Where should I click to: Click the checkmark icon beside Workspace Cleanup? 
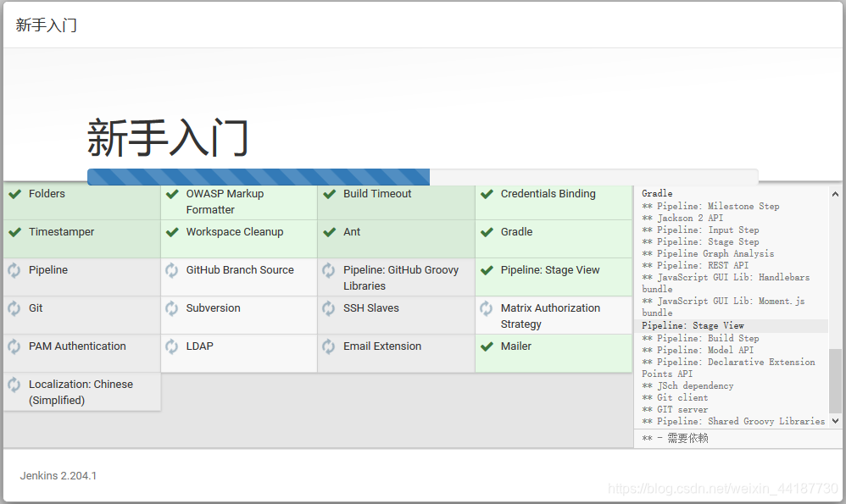point(172,232)
